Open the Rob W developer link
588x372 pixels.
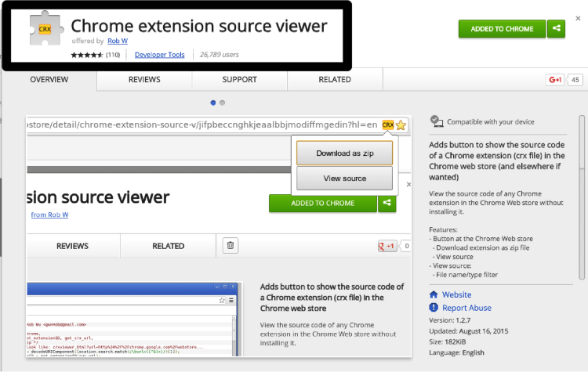116,42
